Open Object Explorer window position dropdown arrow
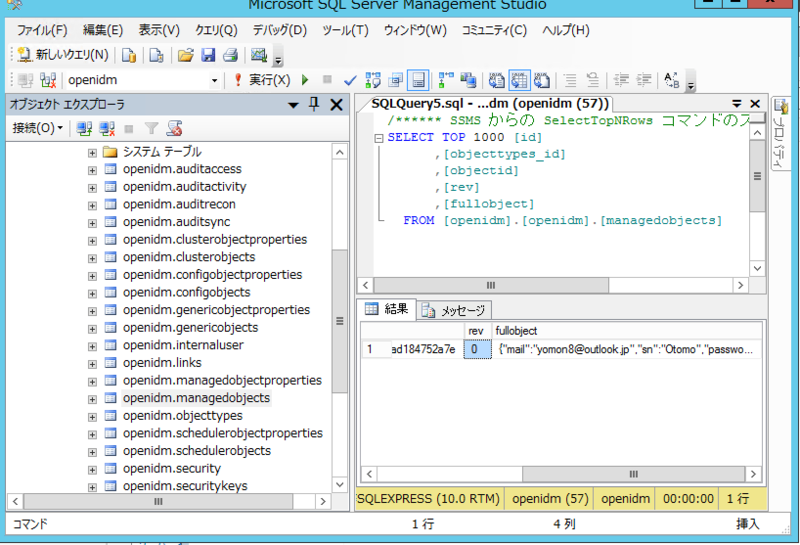 click(293, 105)
